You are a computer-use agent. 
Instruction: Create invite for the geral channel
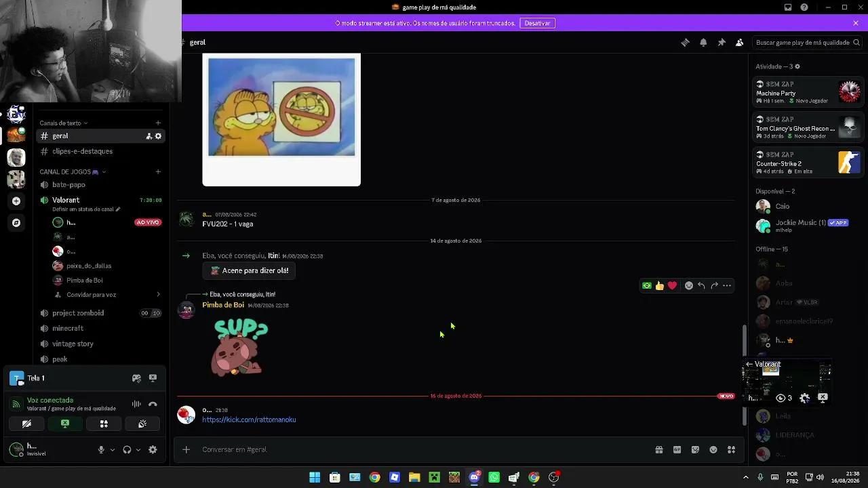click(149, 136)
